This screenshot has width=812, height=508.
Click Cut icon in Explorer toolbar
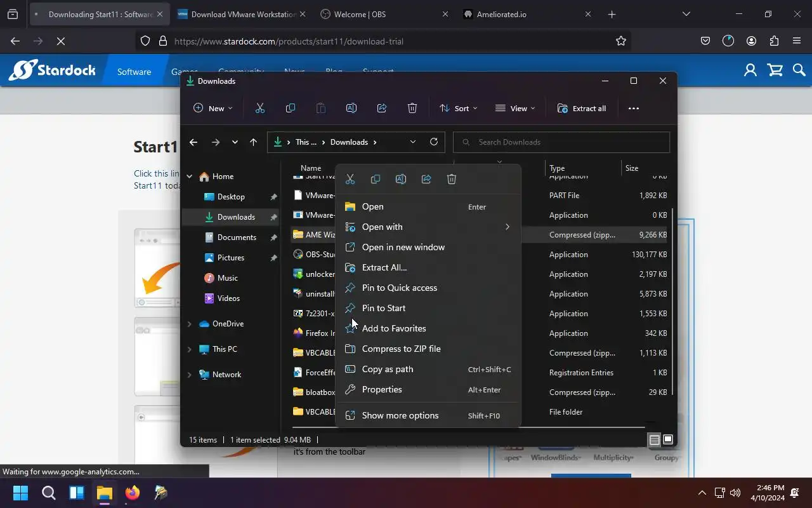[x=260, y=109]
